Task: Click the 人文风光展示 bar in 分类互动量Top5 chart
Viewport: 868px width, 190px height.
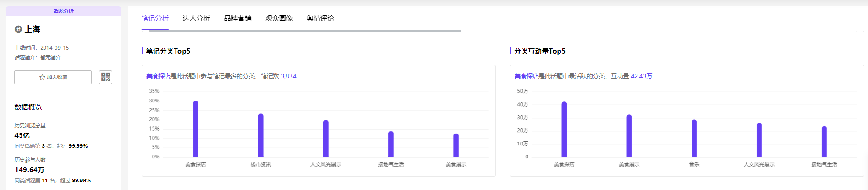Action: click(759, 140)
